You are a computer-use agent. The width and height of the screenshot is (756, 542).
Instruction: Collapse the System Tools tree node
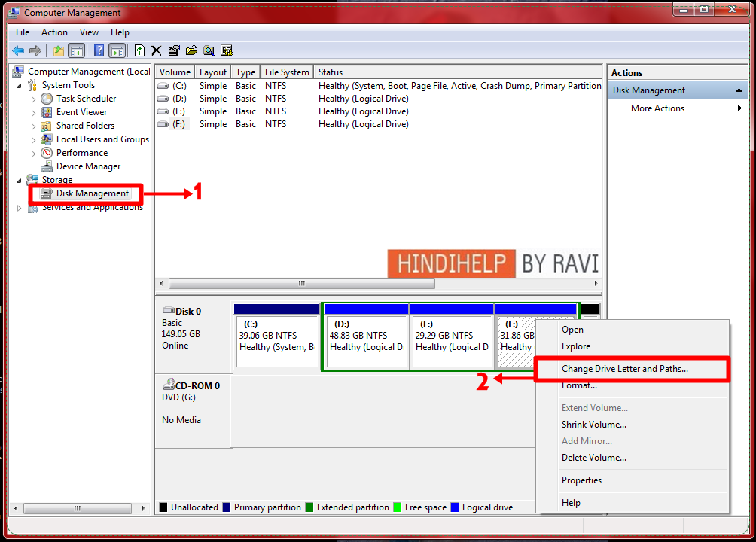click(20, 86)
